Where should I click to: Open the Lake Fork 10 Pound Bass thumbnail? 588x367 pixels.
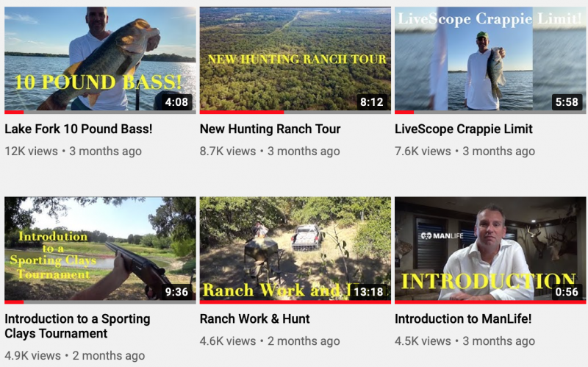[100, 60]
